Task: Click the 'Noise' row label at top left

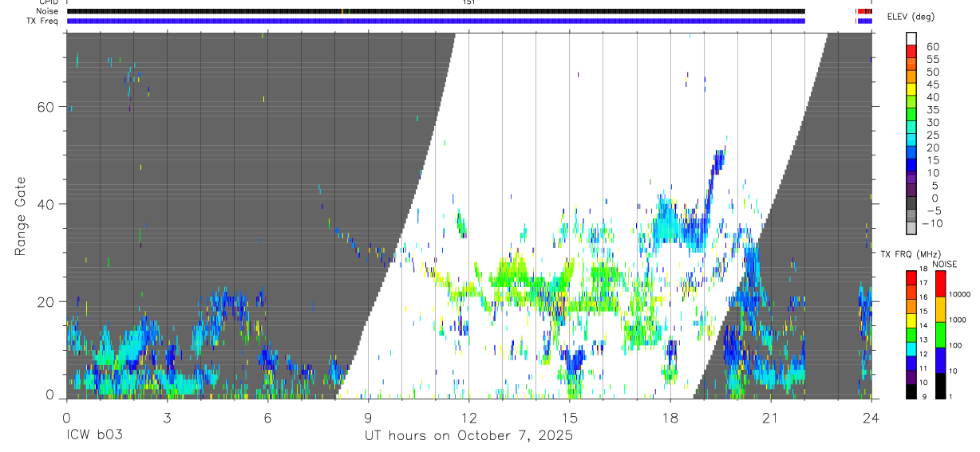Action: [x=49, y=11]
